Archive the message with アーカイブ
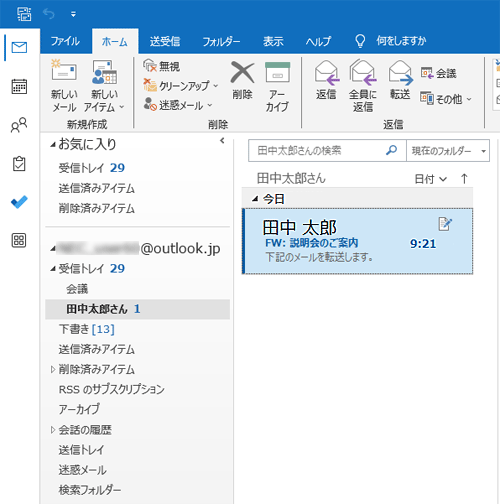The width and height of the screenshot is (500, 504). coord(277,86)
